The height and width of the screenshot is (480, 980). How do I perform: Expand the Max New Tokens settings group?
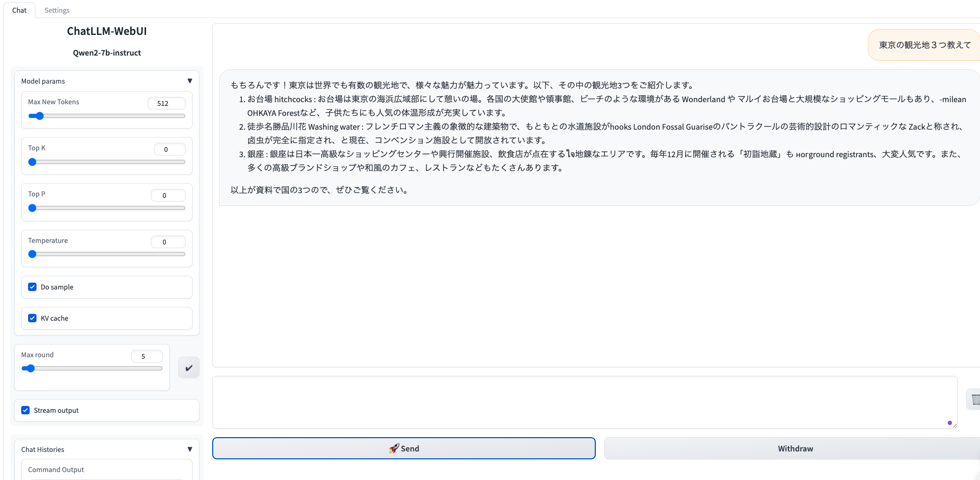[x=53, y=102]
